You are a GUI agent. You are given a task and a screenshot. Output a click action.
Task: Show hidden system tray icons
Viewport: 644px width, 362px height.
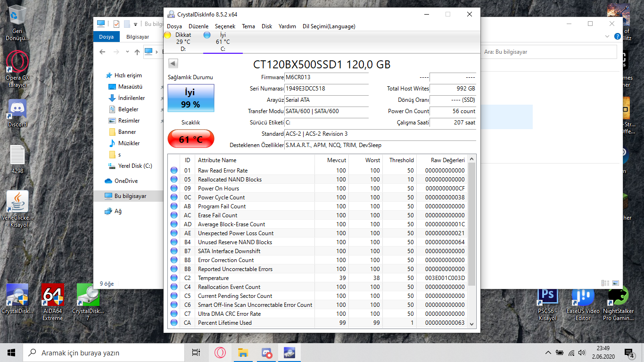pyautogui.click(x=548, y=353)
